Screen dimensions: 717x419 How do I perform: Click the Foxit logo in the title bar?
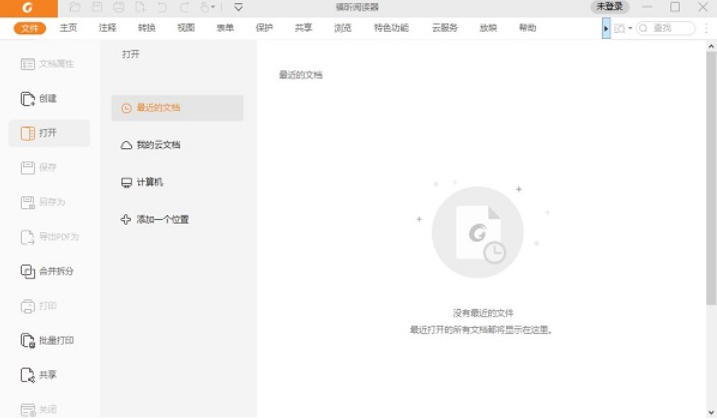click(27, 7)
